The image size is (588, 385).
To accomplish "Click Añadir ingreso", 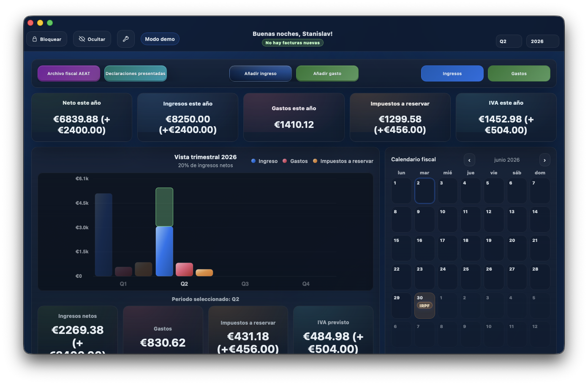I will pyautogui.click(x=261, y=73).
